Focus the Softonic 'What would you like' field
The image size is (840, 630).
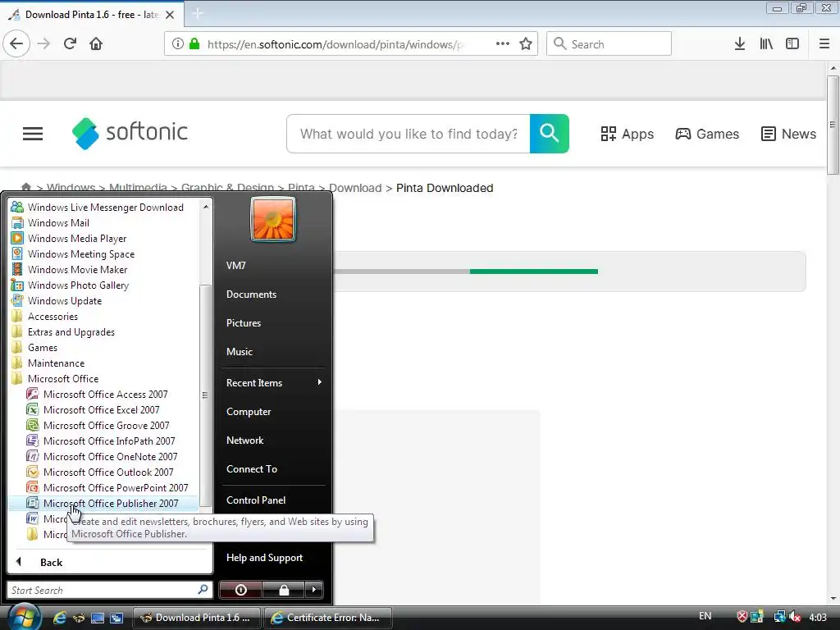409,134
